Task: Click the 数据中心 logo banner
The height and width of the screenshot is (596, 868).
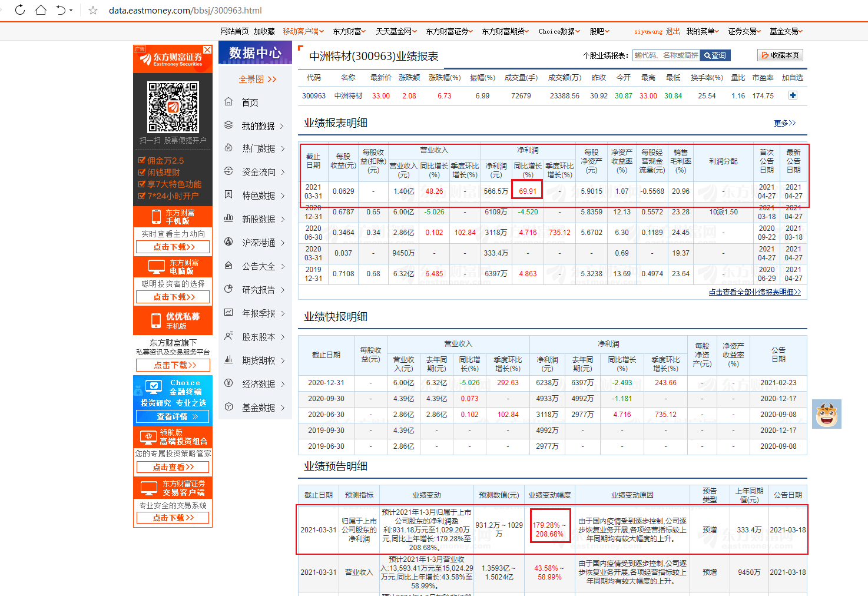Action: coord(255,52)
